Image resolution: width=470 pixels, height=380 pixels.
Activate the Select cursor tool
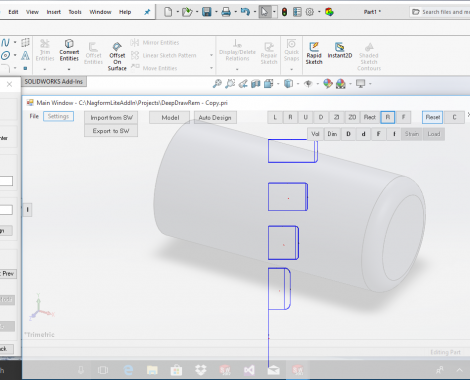coord(265,12)
